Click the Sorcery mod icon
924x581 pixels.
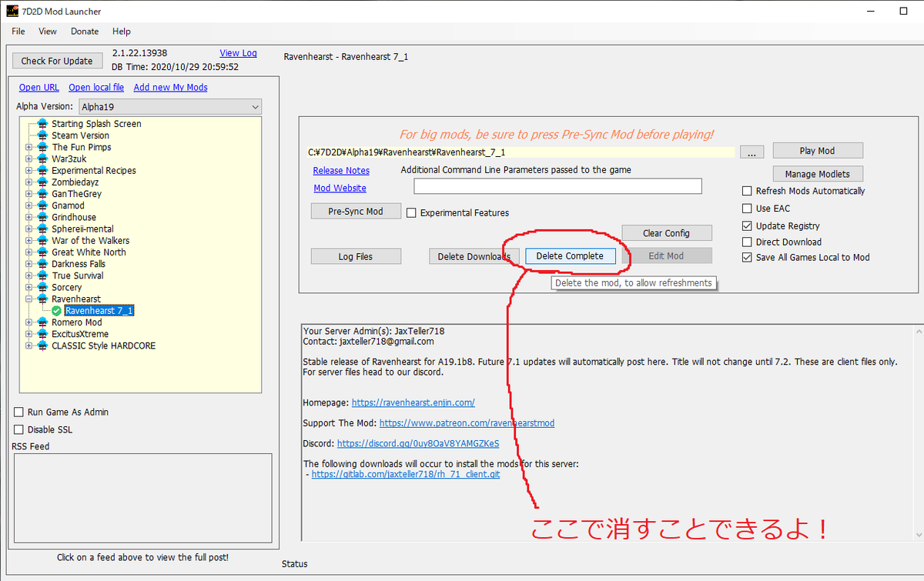42,286
